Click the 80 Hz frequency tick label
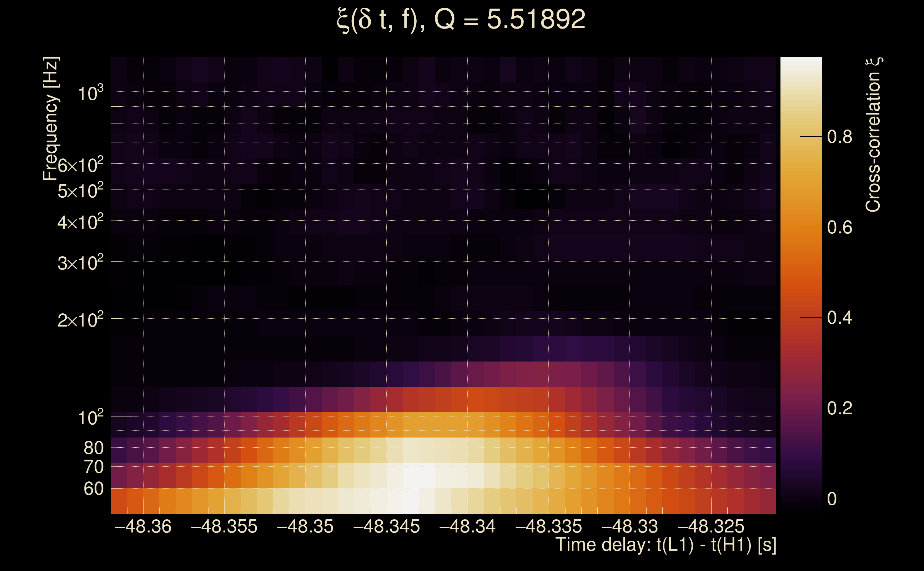 [93, 448]
